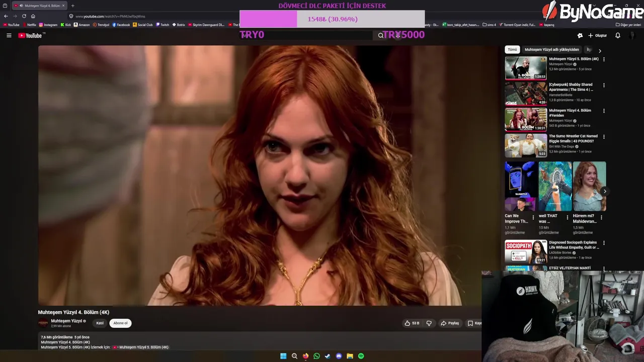Screen dimensions: 644x362
Task: Open Steam from the taskbar
Action: pyautogui.click(x=328, y=356)
